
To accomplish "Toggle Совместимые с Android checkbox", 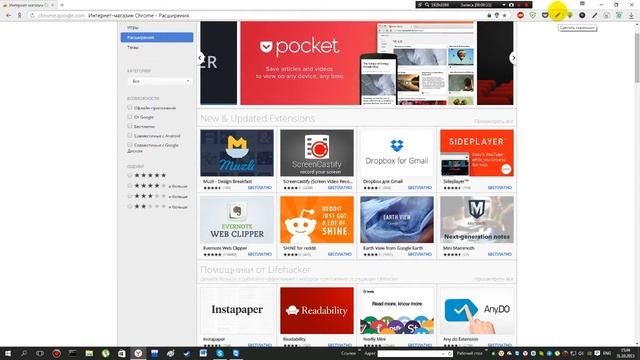I will (x=130, y=136).
